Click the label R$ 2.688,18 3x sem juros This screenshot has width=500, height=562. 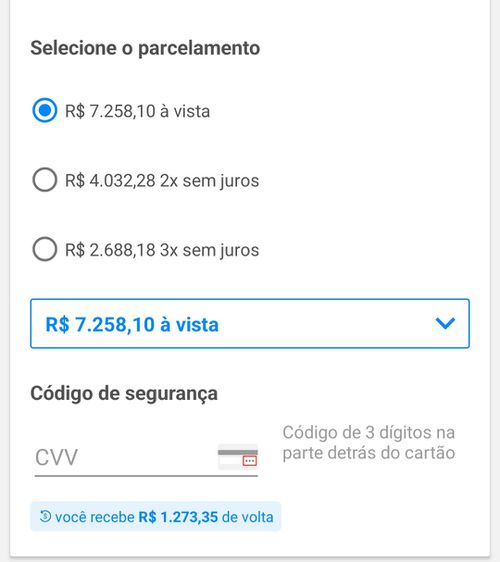pos(162,250)
